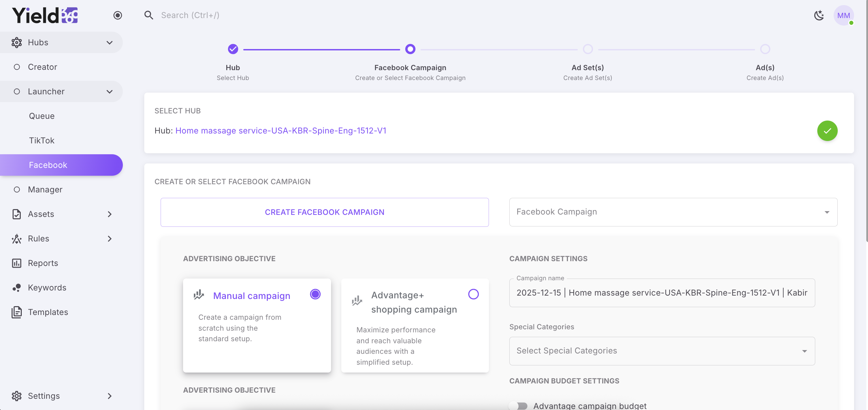The width and height of the screenshot is (868, 410).
Task: Click the Keywords dots icon
Action: coord(17,288)
